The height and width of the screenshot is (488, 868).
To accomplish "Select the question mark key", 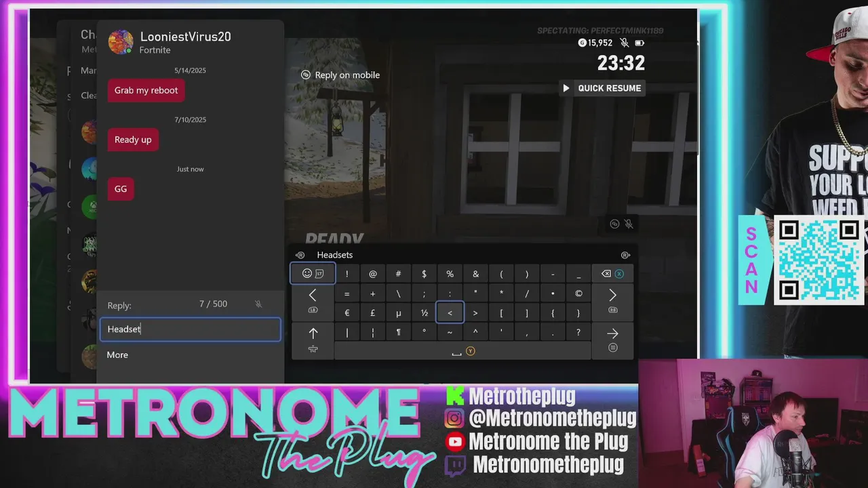I will point(578,333).
